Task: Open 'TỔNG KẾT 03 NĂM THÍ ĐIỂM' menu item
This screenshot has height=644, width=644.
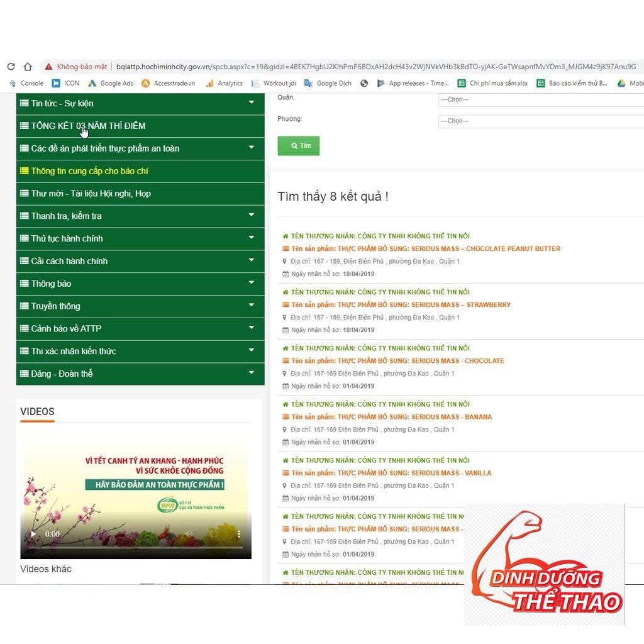Action: pyautogui.click(x=88, y=126)
